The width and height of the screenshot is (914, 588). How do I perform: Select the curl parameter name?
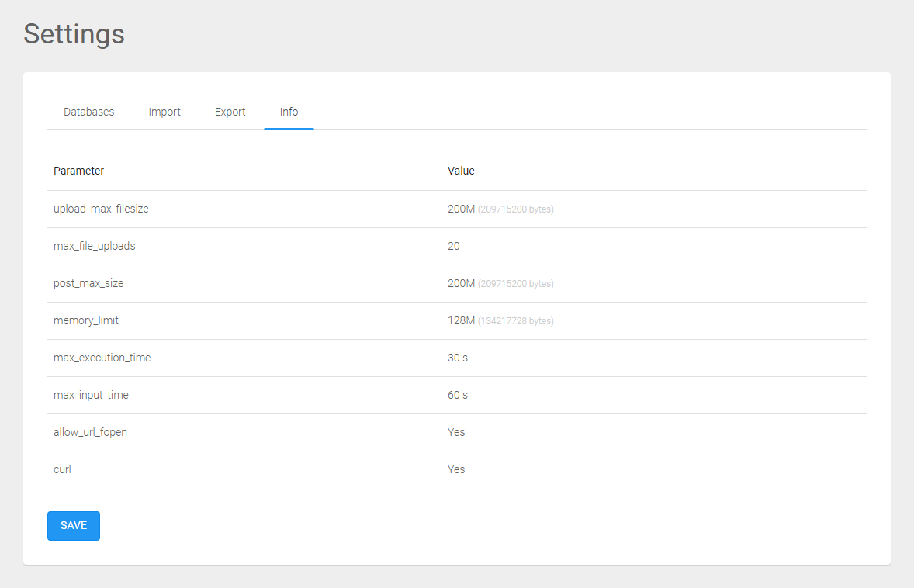click(x=62, y=469)
